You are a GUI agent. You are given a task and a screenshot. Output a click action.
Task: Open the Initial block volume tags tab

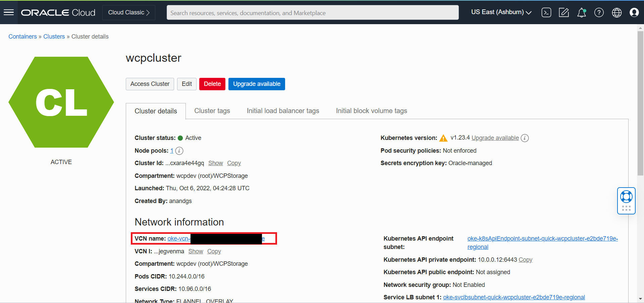point(372,111)
